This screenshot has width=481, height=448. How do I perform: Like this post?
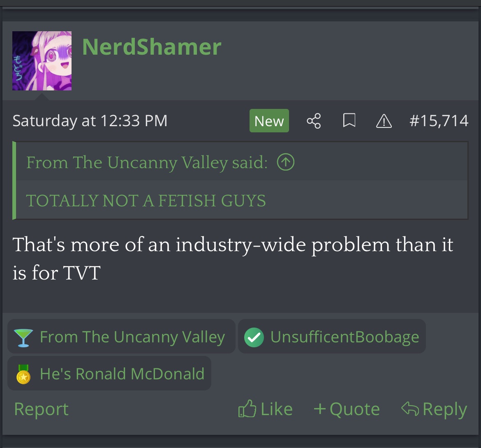(266, 409)
